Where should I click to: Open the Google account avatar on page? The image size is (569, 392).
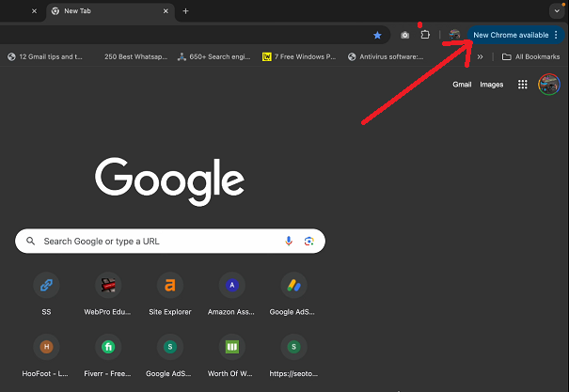coord(548,84)
